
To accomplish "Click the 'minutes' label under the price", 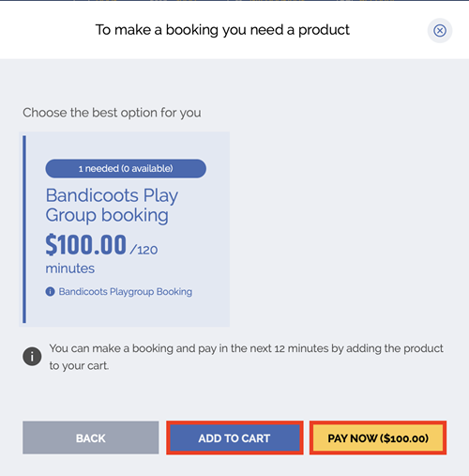I will 70,269.
